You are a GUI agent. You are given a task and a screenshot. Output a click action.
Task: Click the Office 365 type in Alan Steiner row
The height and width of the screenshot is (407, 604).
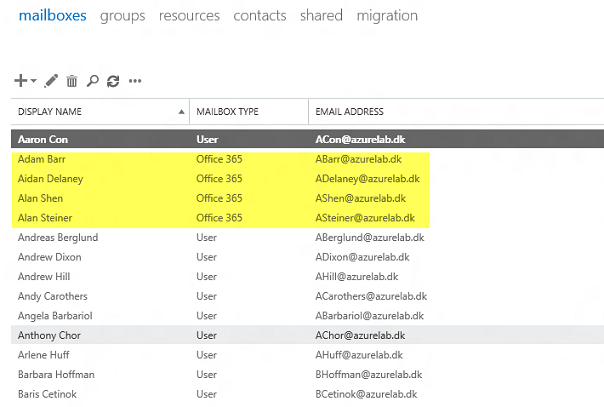point(219,218)
